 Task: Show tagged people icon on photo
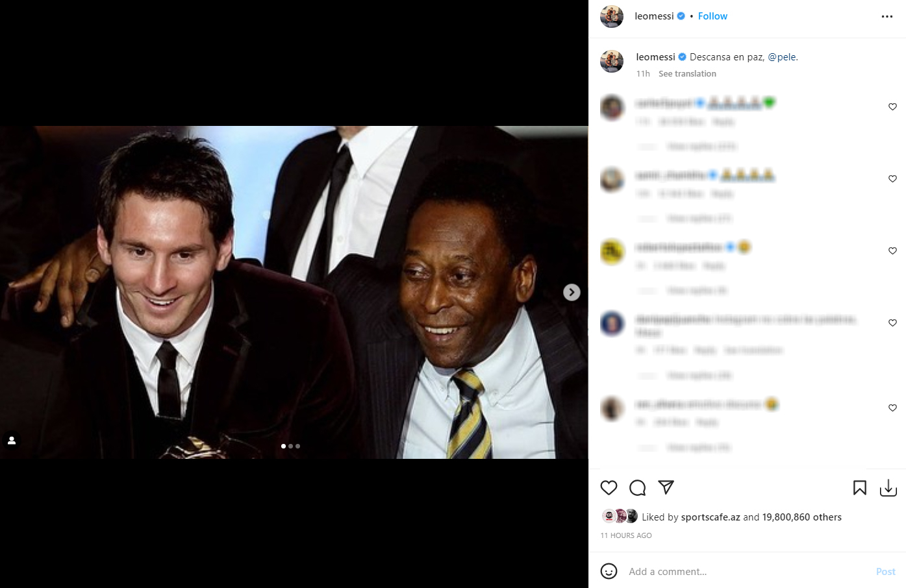click(12, 441)
